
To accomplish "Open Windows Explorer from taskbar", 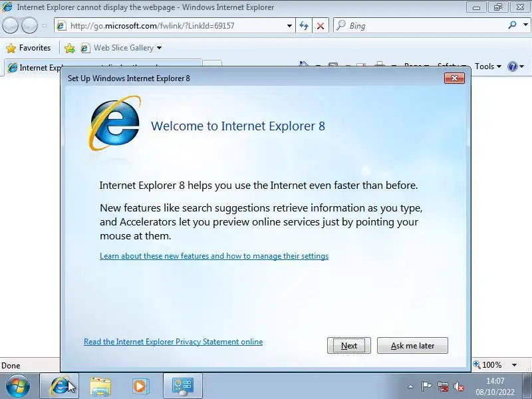I will [x=100, y=386].
